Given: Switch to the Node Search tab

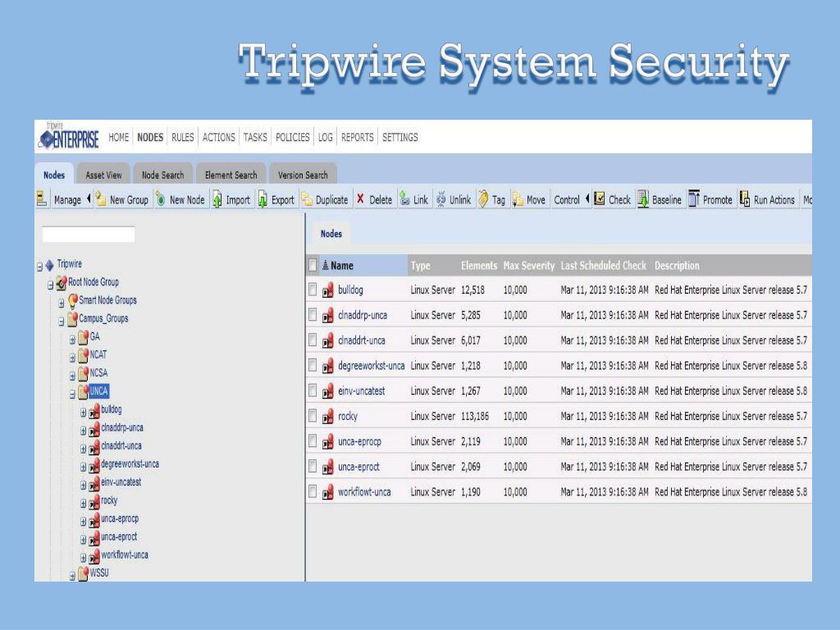Looking at the screenshot, I should [x=163, y=175].
